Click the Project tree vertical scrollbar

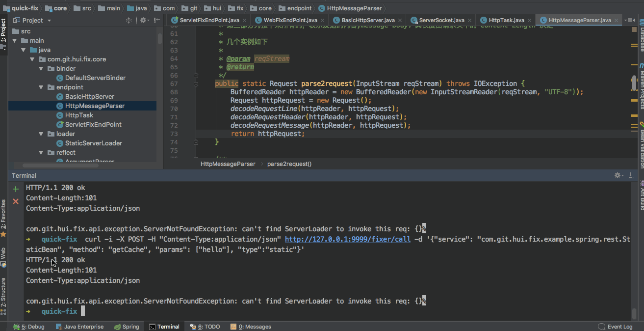[160, 39]
